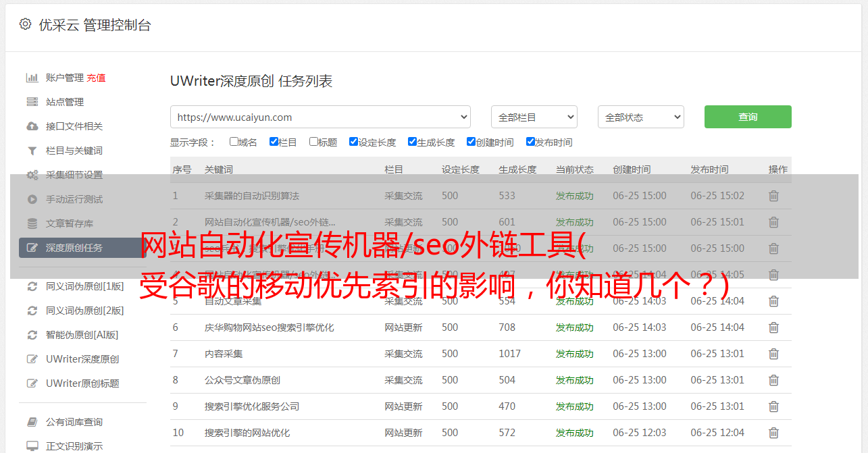Click the red 充值 link
868x453 pixels.
(x=96, y=78)
